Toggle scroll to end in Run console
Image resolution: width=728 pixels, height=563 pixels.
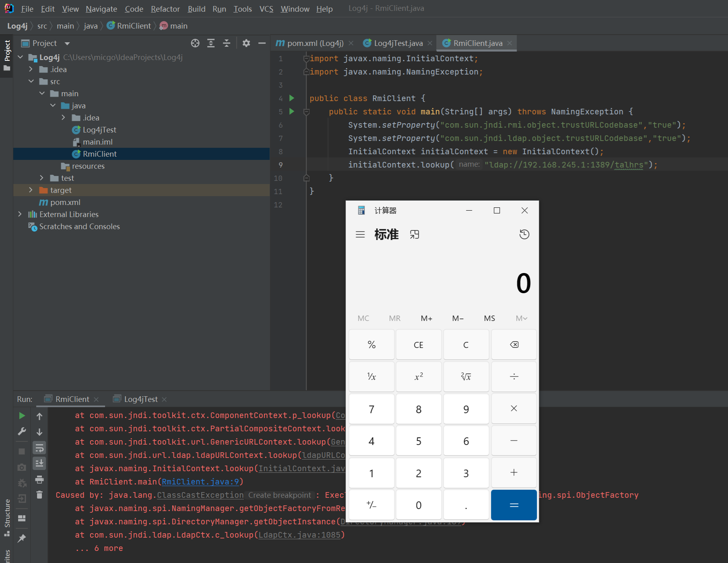pos(39,464)
